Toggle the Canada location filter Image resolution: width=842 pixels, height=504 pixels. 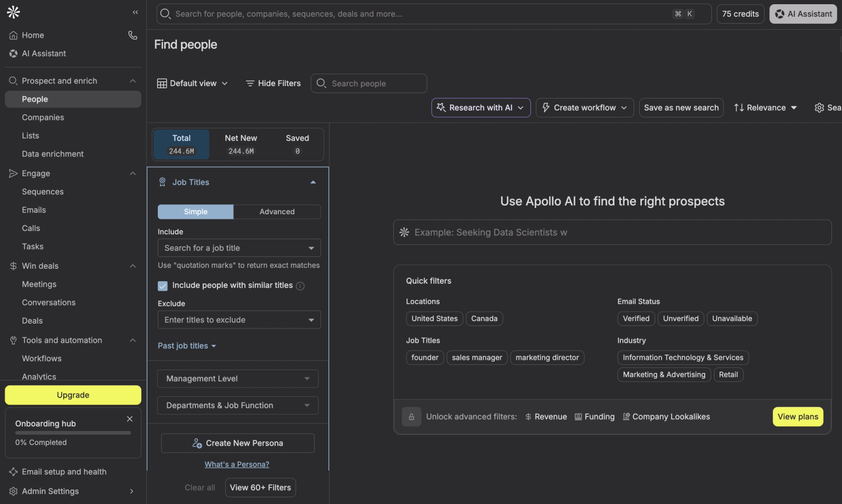[484, 319]
